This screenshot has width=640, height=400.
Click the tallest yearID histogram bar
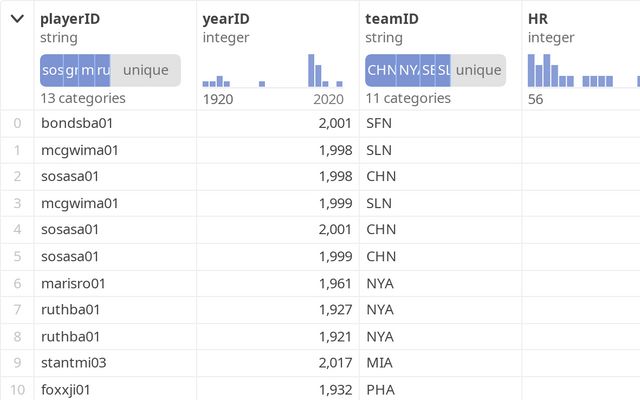(311, 70)
